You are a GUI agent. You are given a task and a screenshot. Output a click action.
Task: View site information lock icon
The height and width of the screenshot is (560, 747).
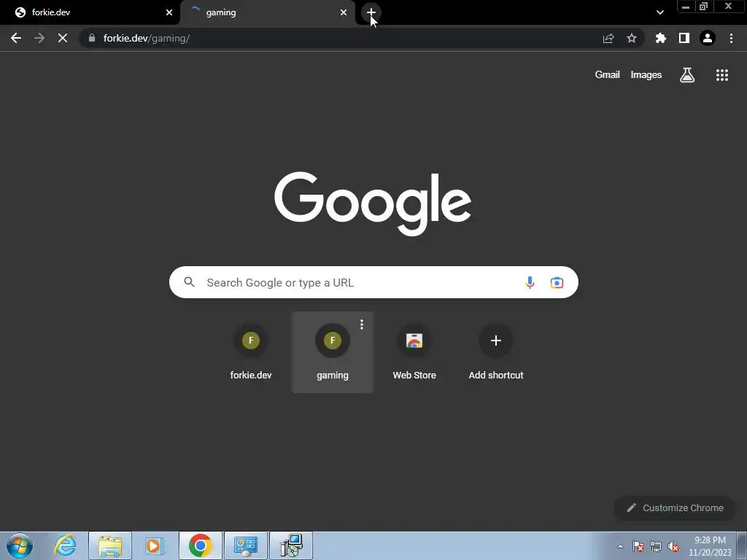coord(92,38)
